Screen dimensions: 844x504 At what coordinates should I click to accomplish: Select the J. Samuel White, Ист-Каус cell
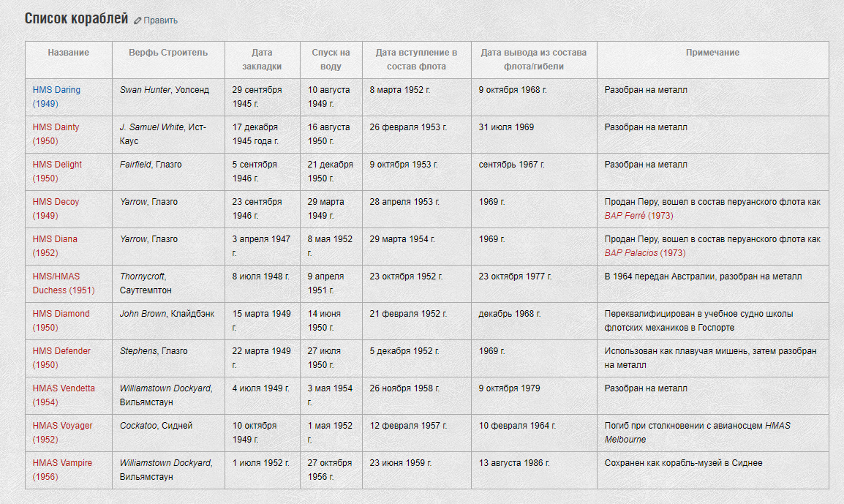pos(168,134)
